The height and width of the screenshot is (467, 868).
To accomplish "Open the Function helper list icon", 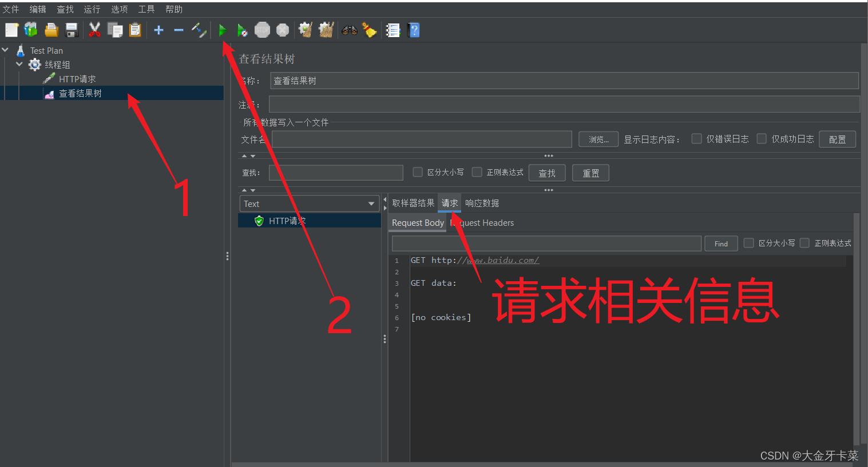I will tap(393, 30).
